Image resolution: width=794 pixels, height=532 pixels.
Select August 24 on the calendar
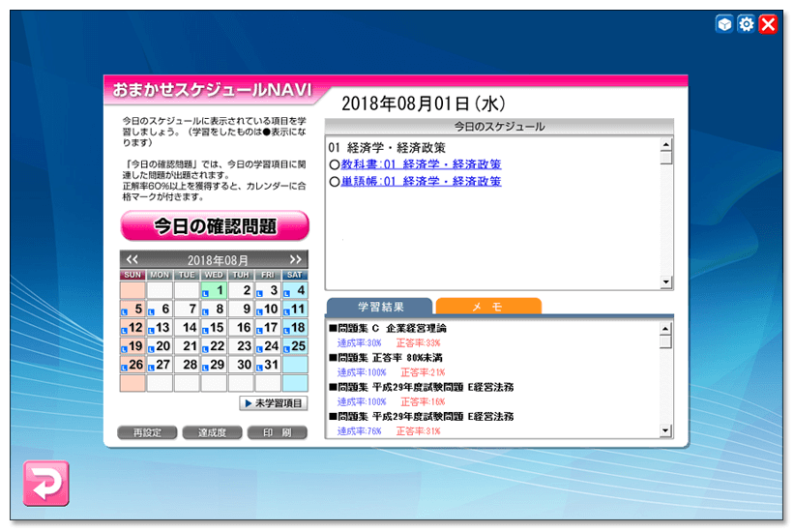point(268,346)
